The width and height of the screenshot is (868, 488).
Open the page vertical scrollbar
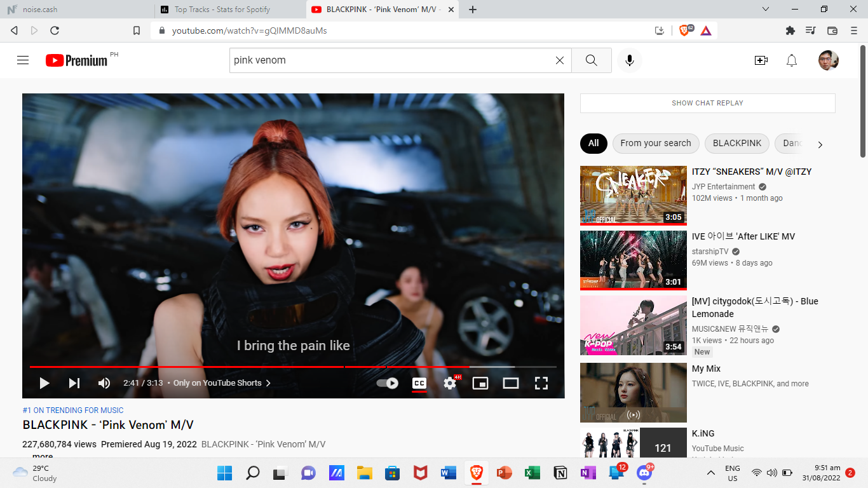[863, 102]
